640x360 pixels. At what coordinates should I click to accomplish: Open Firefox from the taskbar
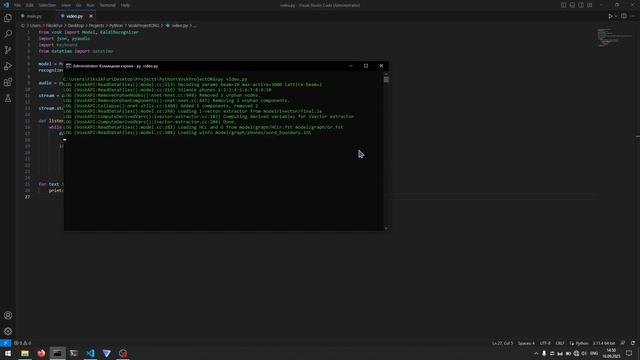tap(41, 353)
